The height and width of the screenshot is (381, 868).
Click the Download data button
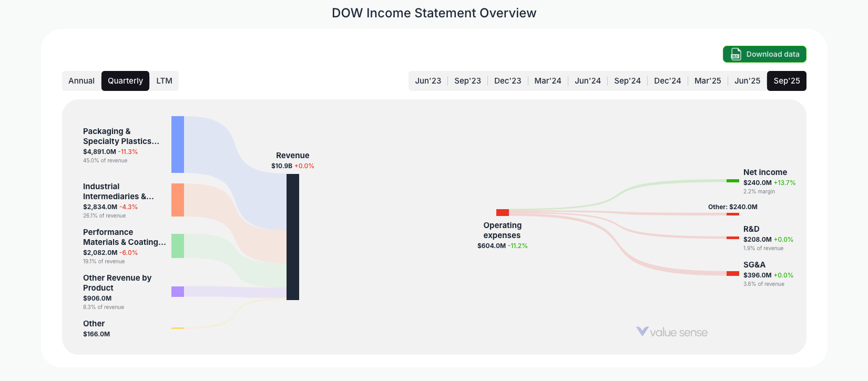click(764, 54)
